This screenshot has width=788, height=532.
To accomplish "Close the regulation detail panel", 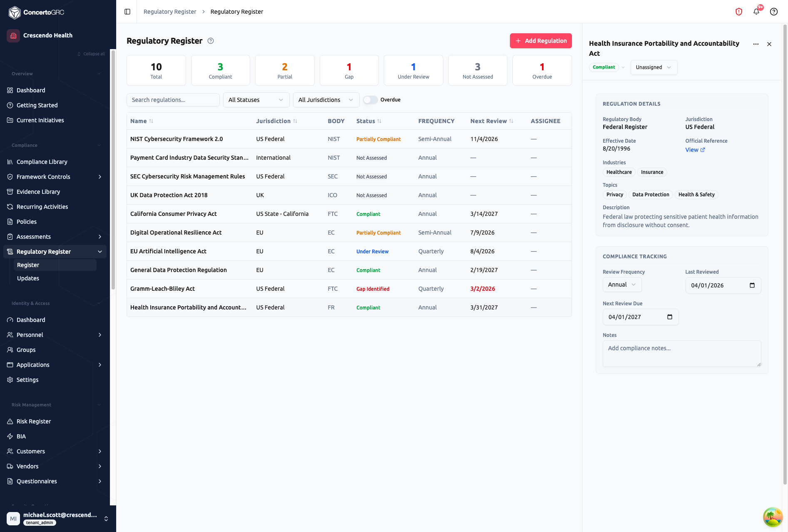I will point(769,44).
